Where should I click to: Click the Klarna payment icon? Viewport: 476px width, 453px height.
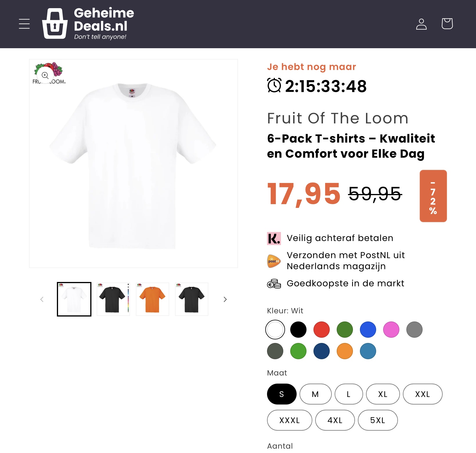pos(274,238)
